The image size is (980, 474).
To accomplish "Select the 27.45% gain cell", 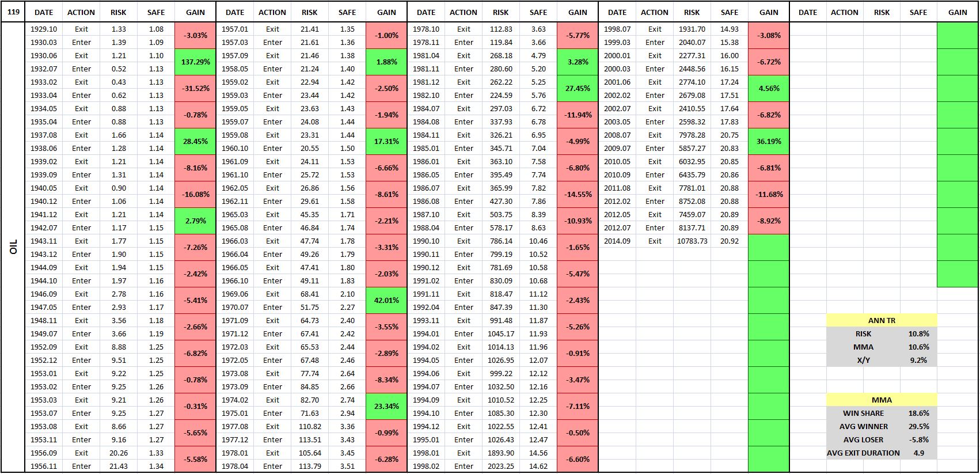I will tap(578, 88).
